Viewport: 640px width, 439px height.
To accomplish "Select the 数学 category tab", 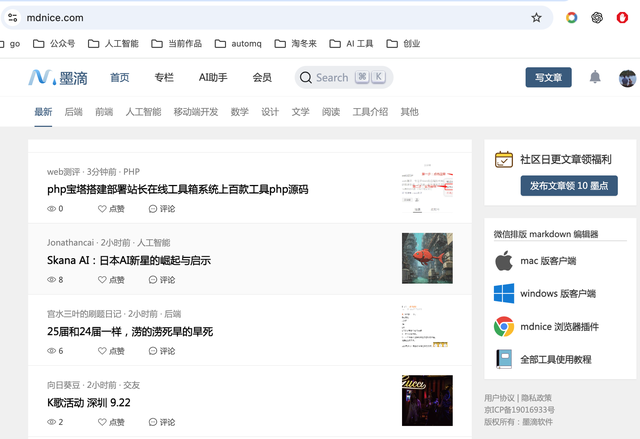I will pyautogui.click(x=240, y=112).
